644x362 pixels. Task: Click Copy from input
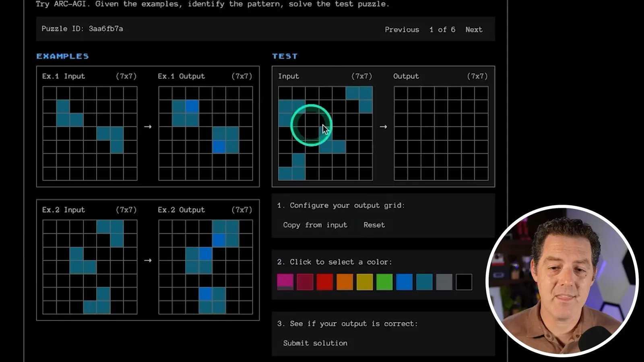coord(315,225)
